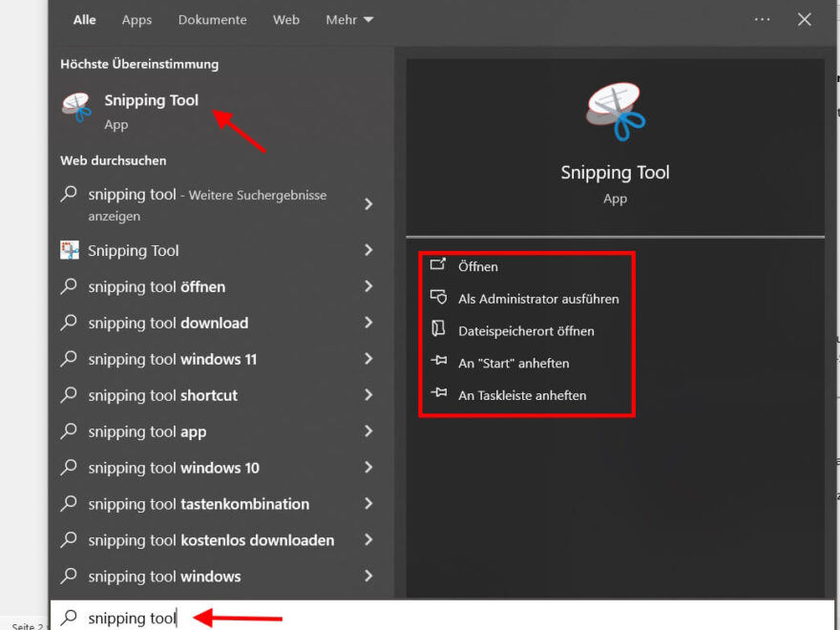Click the Dateispeicherort folder icon
Image resolution: width=840 pixels, height=630 pixels.
tap(438, 328)
